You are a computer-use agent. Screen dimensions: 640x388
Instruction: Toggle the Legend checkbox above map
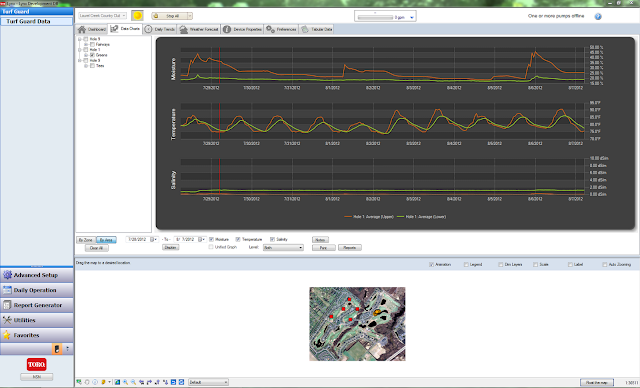coord(466,265)
